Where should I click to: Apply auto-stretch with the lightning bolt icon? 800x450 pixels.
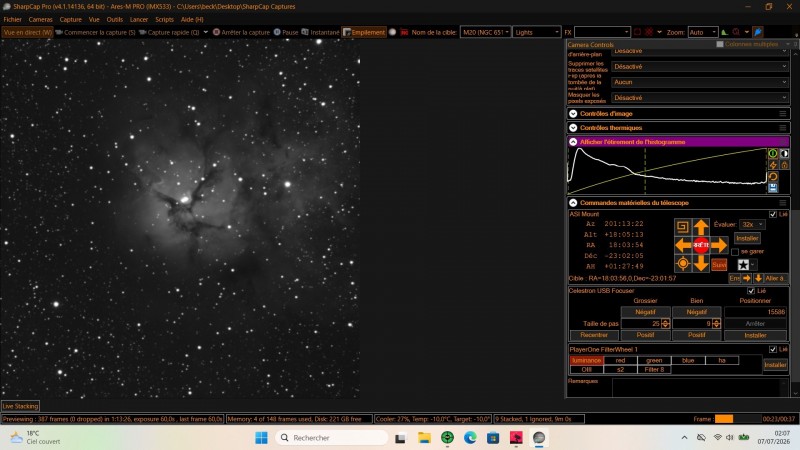773,165
